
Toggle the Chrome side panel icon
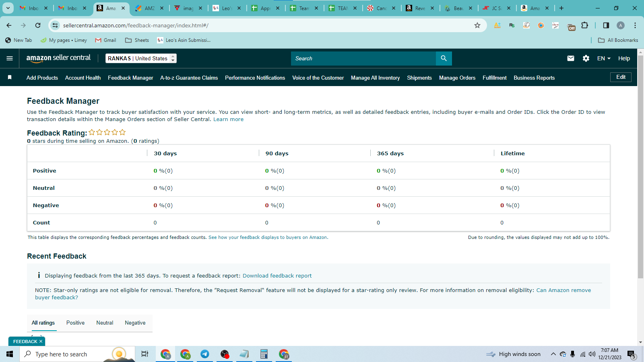point(606,25)
